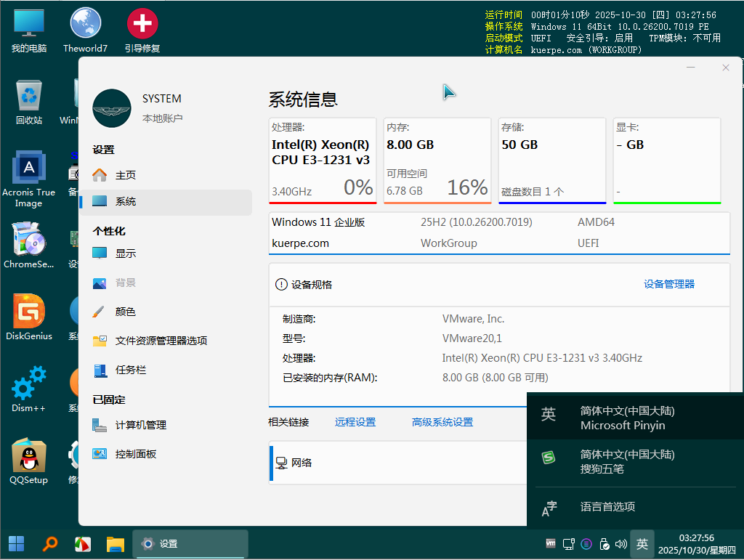Open the 设备管理器 link
The image size is (744, 560).
(668, 284)
